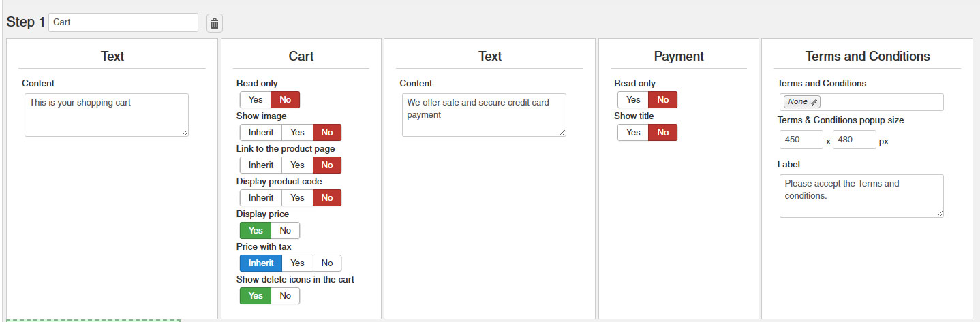Click the Terms and Conditions Label textarea
This screenshot has width=980, height=322.
(x=861, y=196)
